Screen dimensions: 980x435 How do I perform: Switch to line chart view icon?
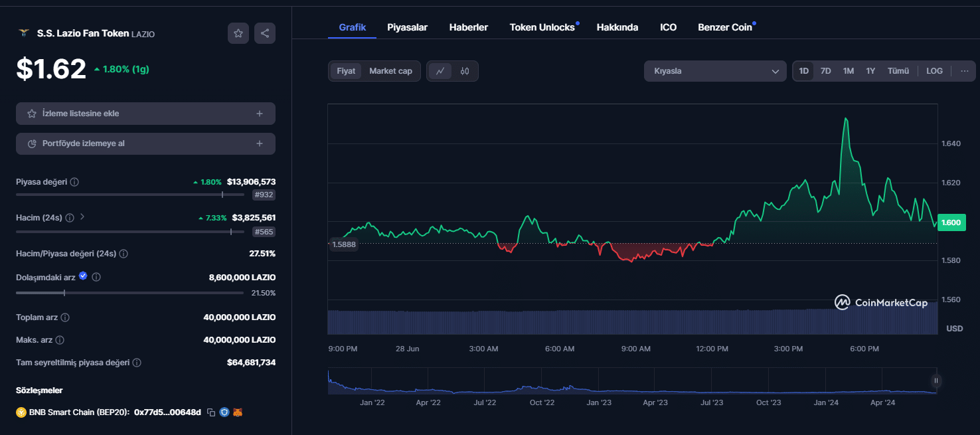(440, 71)
